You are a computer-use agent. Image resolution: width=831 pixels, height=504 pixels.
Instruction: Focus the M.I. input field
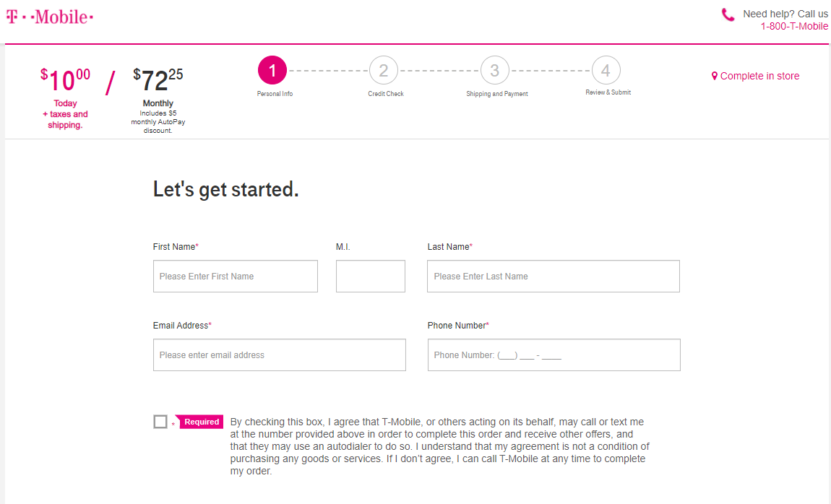click(x=371, y=276)
